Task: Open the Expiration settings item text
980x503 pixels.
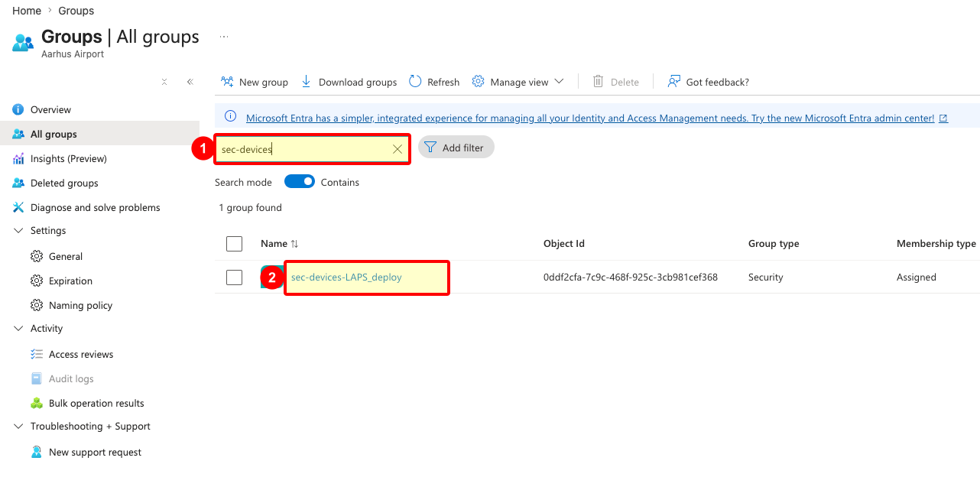Action: point(70,281)
